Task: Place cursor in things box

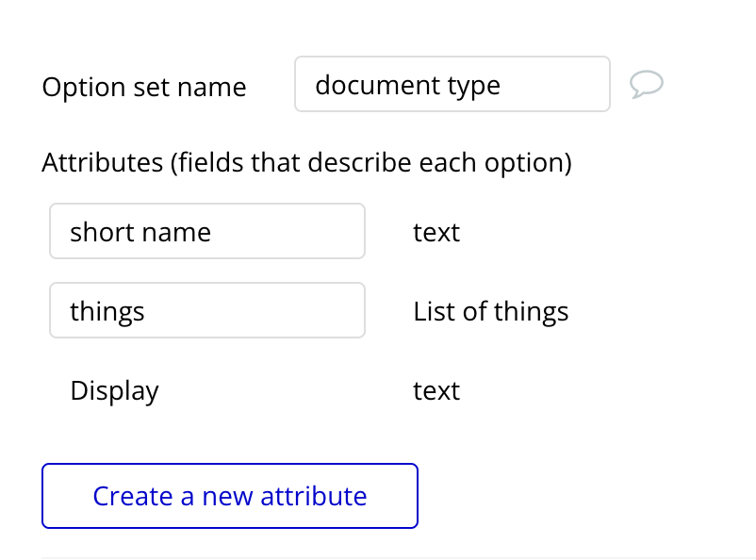Action: pyautogui.click(x=207, y=311)
